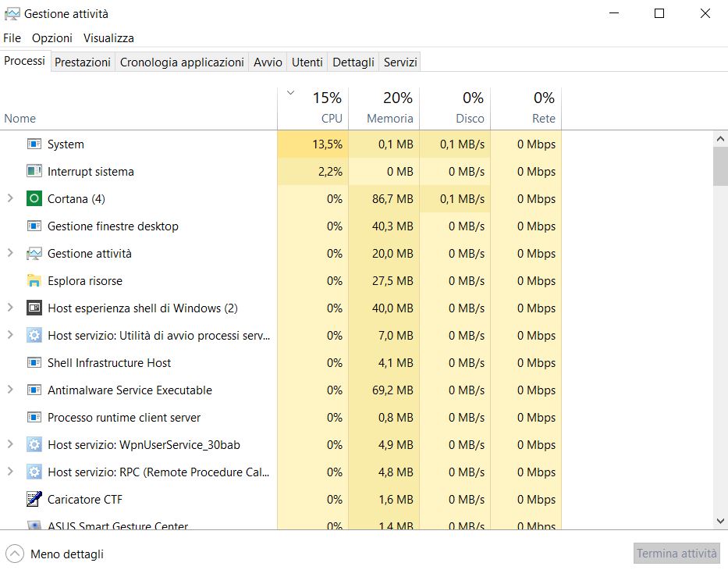Select the Caricatore CTF process name
Screen dimensions: 728x577
[x=85, y=500]
